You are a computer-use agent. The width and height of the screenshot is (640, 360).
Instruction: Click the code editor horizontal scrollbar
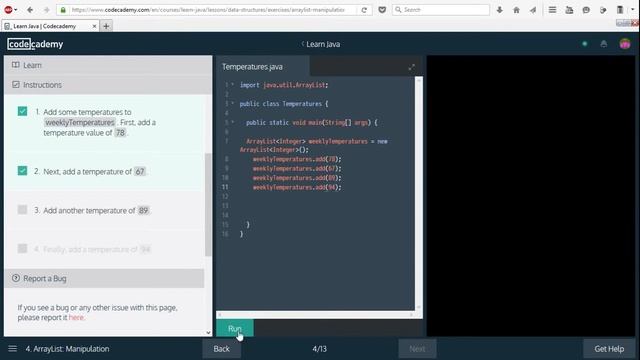tap(316, 314)
